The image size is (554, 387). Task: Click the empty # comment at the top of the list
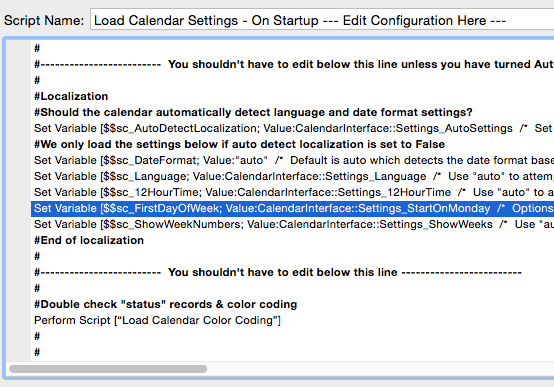click(37, 48)
